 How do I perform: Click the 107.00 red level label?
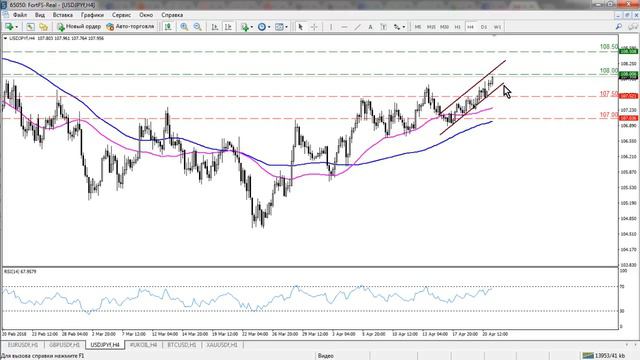pos(609,115)
